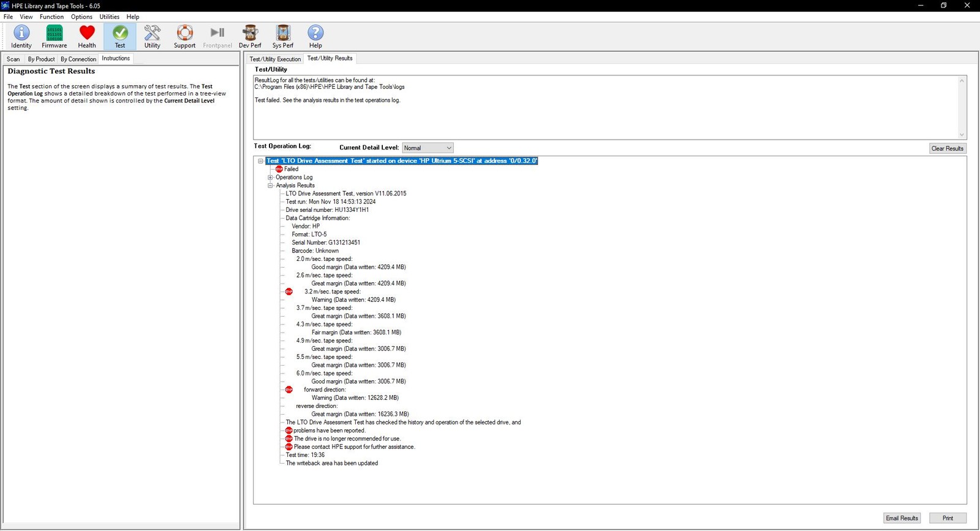Collapse the Analysis Results node
This screenshot has height=531, width=980.
pyautogui.click(x=270, y=186)
